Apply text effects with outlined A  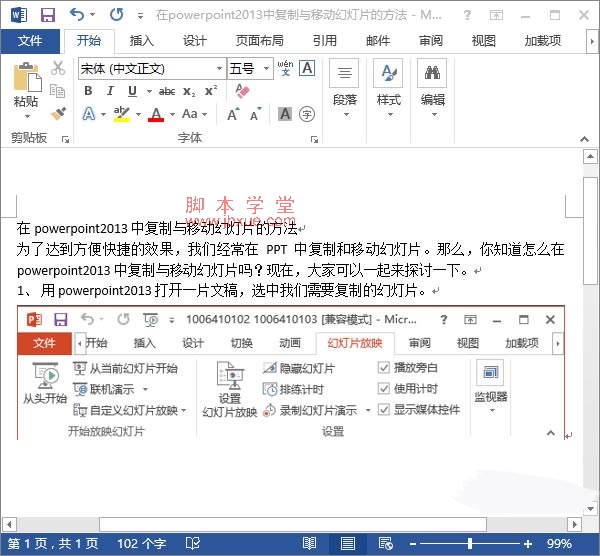pyautogui.click(x=89, y=114)
